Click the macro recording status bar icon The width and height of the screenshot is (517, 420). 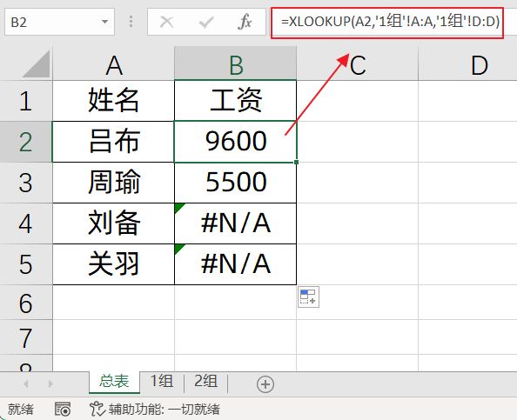pos(63,409)
